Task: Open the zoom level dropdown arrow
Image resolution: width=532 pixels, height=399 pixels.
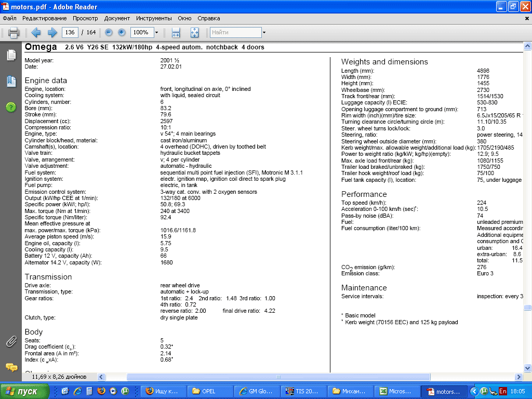Action: click(156, 33)
